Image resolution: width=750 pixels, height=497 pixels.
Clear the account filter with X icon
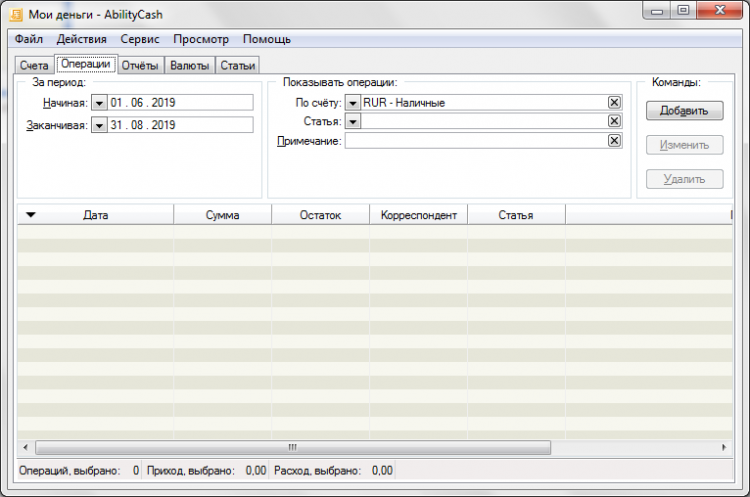click(614, 102)
